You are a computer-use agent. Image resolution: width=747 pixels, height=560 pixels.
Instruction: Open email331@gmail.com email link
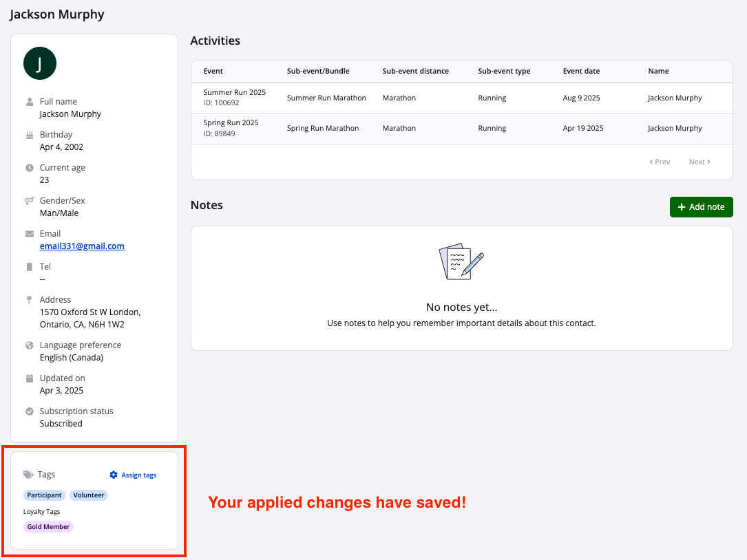pos(82,246)
